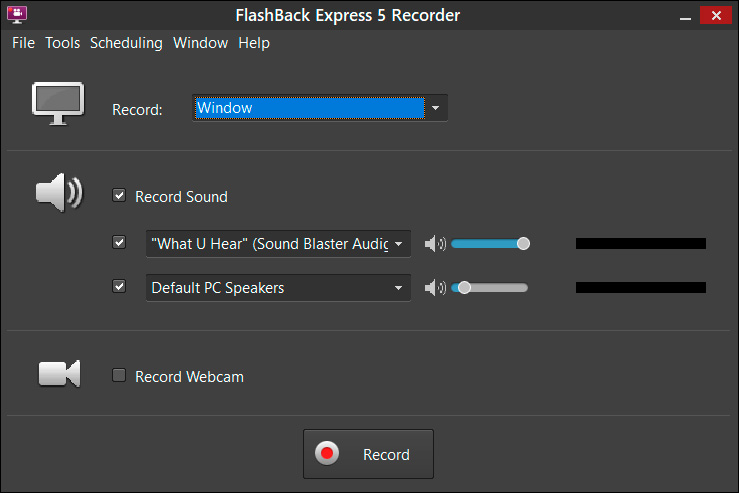Toggle the Record Sound checkbox

(x=120, y=196)
